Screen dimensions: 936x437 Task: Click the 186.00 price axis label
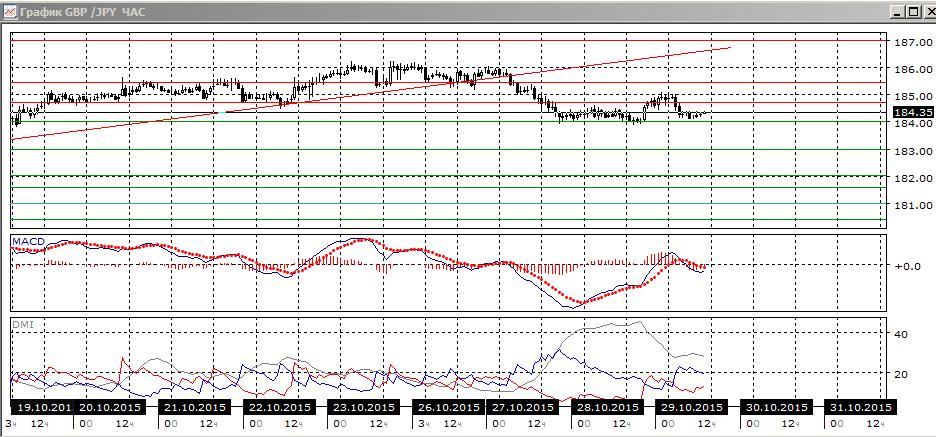click(913, 69)
